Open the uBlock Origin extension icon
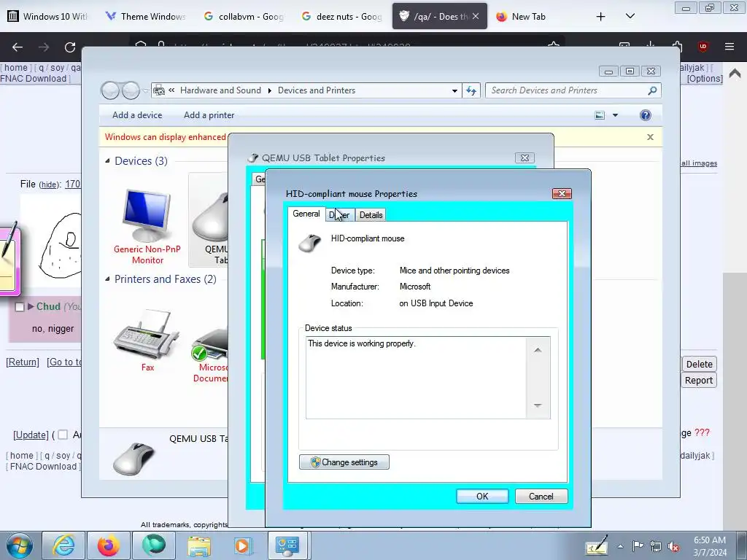The image size is (747, 560). [703, 47]
